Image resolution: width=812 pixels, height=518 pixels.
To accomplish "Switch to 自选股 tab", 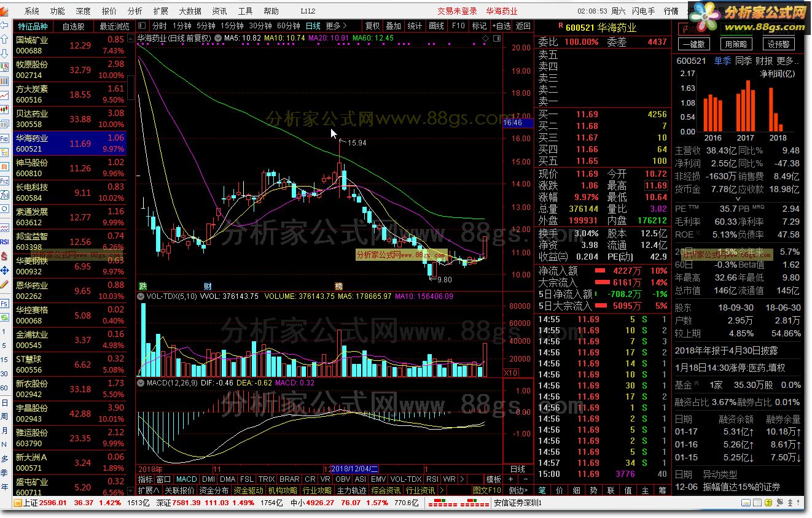I will coord(74,26).
